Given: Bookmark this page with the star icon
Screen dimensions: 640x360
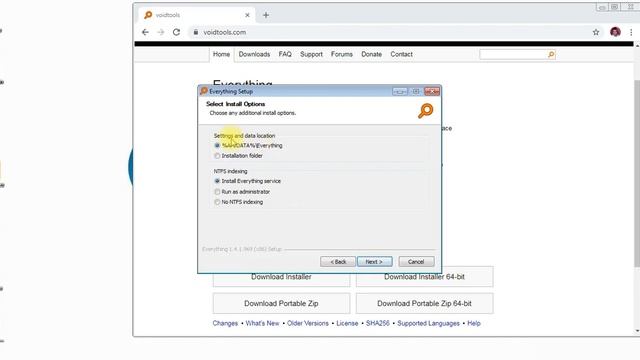Looking at the screenshot, I should pos(596,32).
